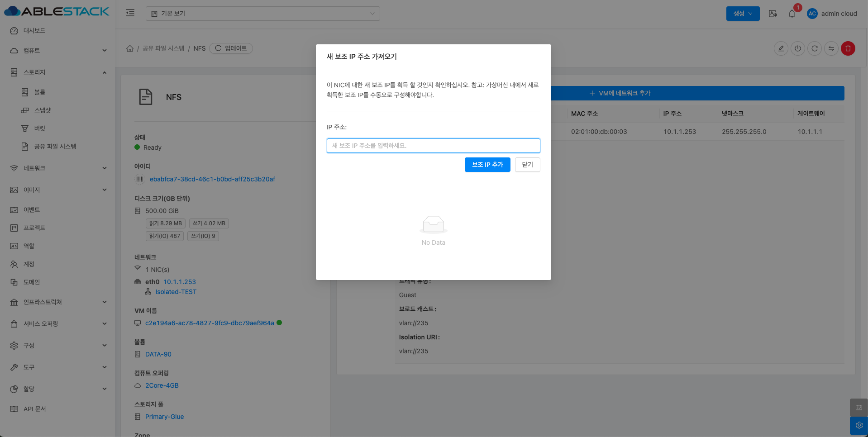Click the restart circular arrow icon

click(815, 48)
